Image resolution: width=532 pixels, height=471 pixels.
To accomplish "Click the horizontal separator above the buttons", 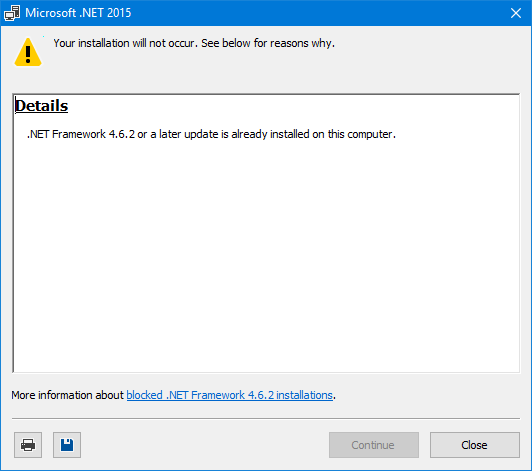I will tap(266, 418).
